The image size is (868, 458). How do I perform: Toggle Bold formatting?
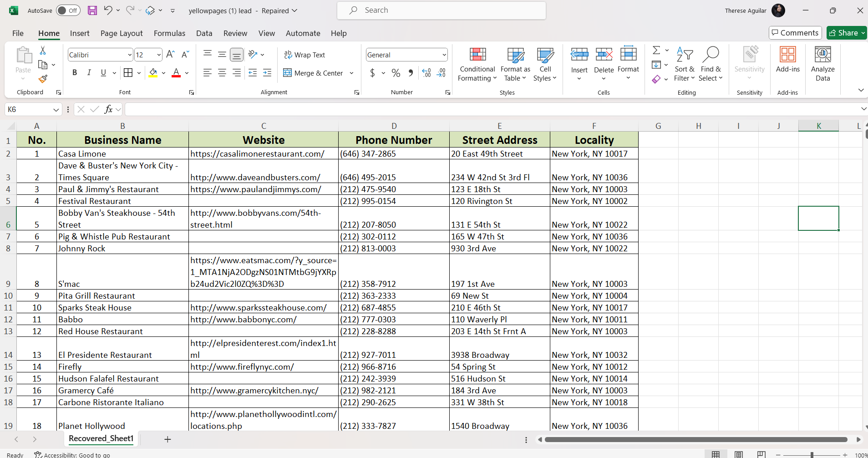coord(75,73)
